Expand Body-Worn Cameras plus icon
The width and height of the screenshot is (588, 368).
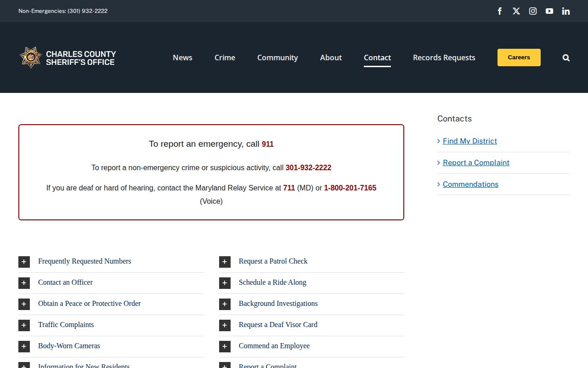click(x=24, y=346)
